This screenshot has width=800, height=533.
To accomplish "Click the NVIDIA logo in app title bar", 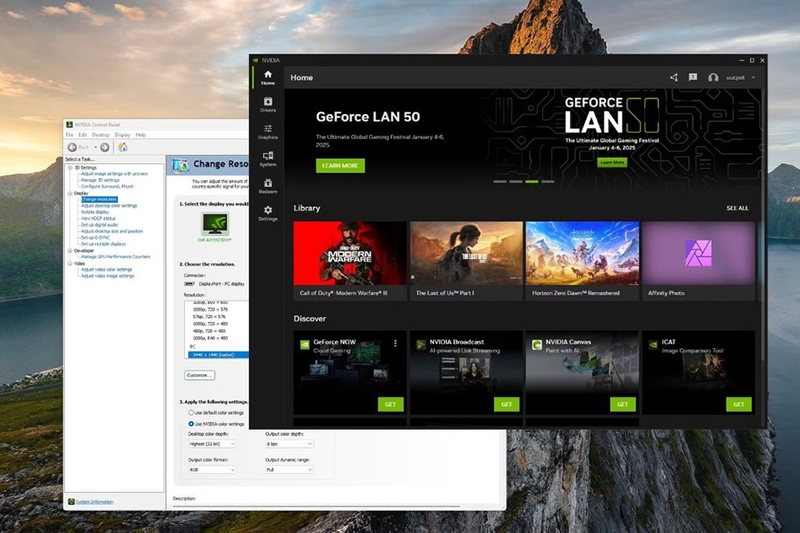I will point(256,60).
